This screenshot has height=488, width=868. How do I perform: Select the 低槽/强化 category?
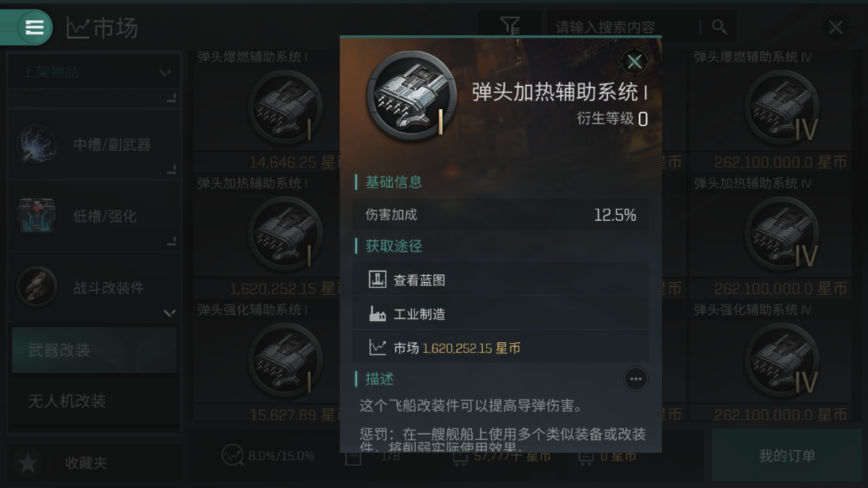point(94,216)
